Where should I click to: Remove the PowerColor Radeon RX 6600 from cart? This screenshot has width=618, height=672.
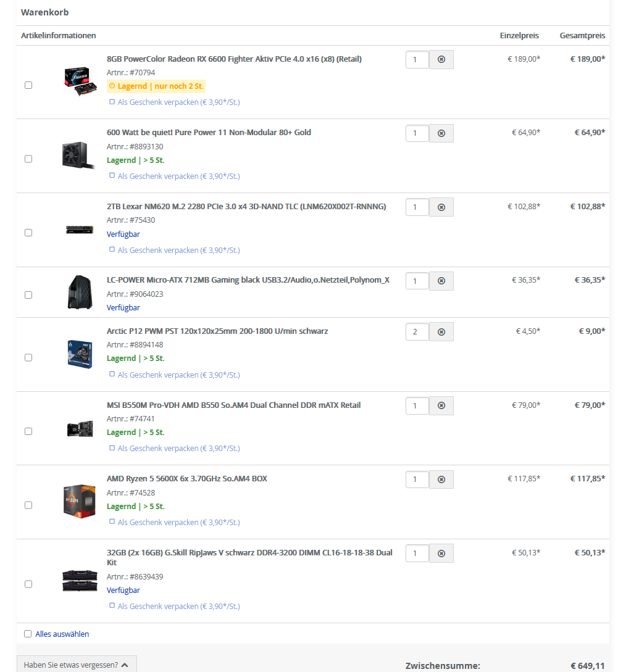(441, 60)
